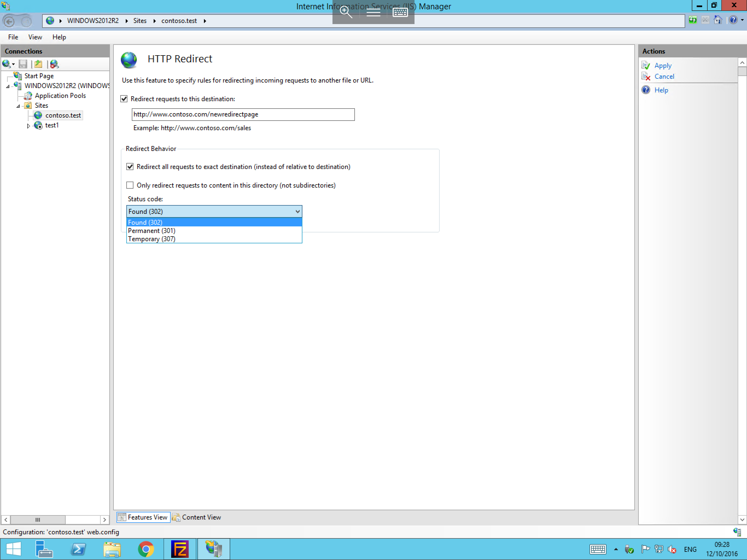Click the forward navigation arrow

[26, 21]
